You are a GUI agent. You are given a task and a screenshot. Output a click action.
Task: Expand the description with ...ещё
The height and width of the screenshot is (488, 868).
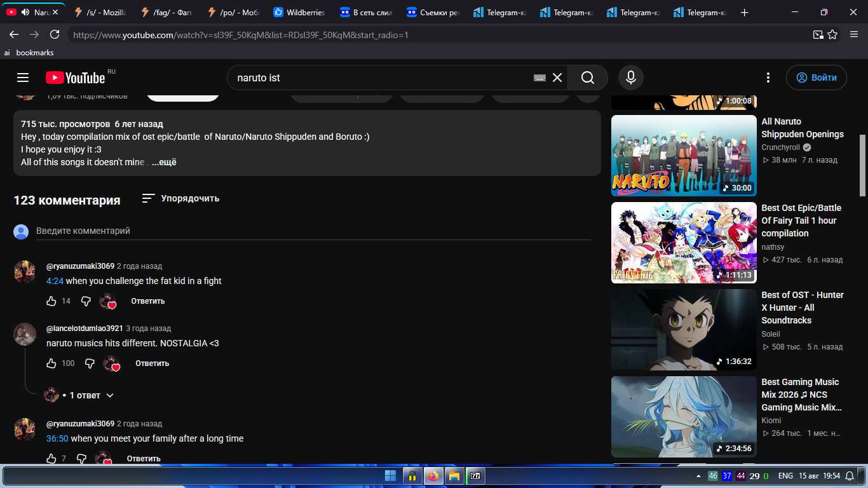tap(164, 162)
